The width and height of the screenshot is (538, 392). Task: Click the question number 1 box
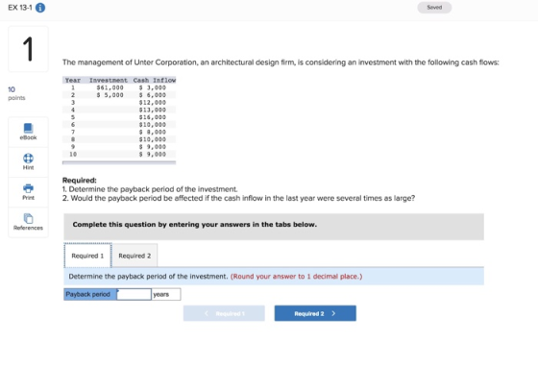coord(28,49)
